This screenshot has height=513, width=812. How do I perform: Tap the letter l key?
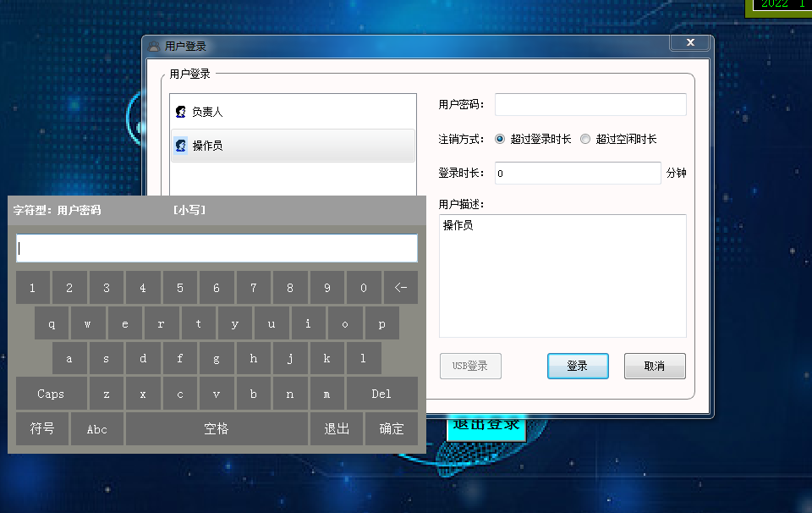pos(364,358)
